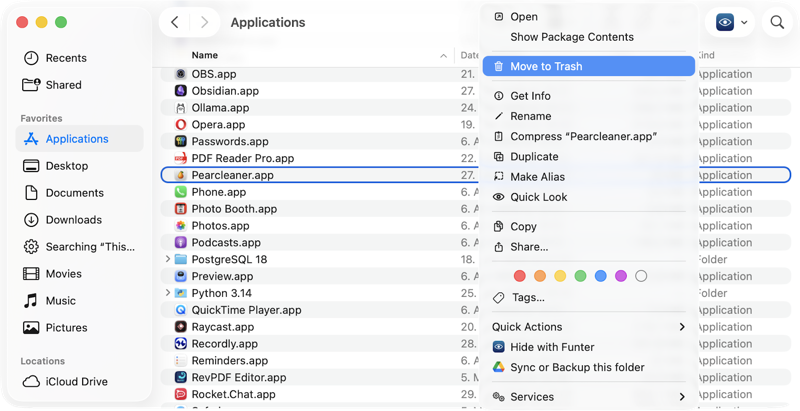Select the Reminders.app icon
Image resolution: width=800 pixels, height=411 pixels.
(181, 360)
